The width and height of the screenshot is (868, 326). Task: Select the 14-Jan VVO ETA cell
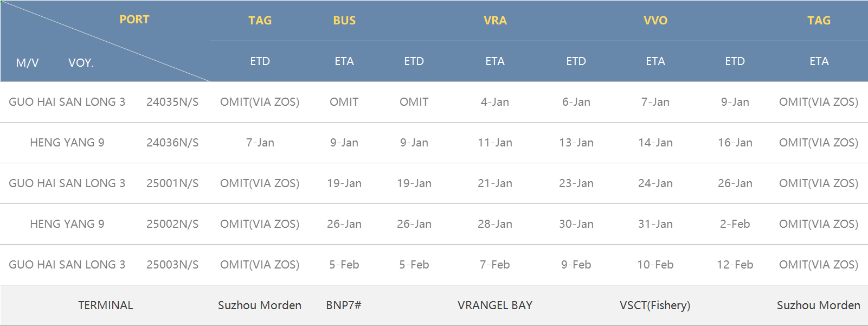click(655, 143)
